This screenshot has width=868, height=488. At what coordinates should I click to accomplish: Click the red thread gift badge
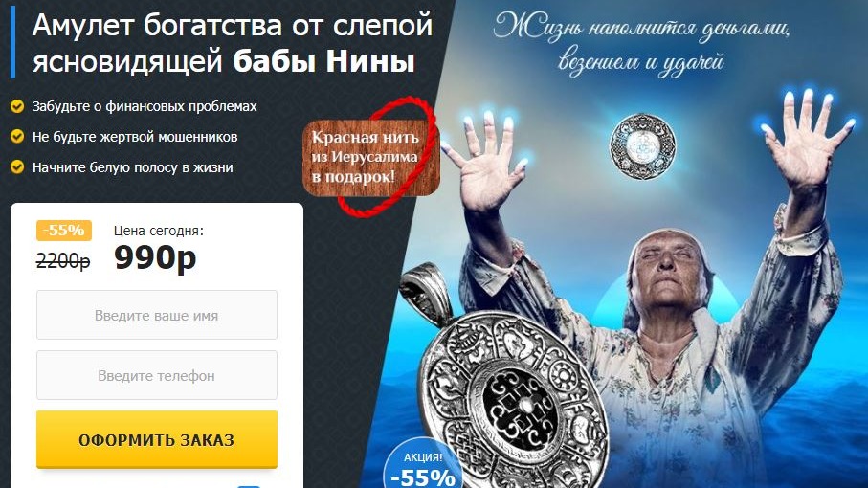click(371, 158)
